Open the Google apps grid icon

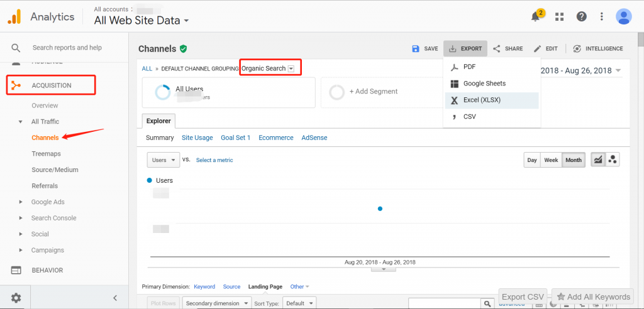pos(559,17)
